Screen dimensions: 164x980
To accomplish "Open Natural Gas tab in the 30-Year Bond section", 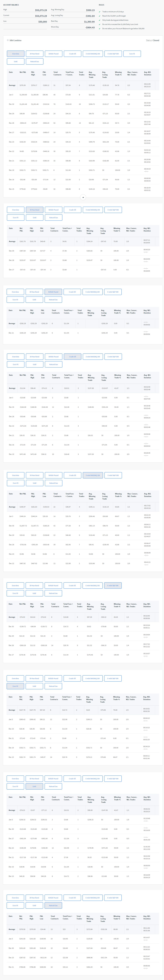I will (54, 218).
